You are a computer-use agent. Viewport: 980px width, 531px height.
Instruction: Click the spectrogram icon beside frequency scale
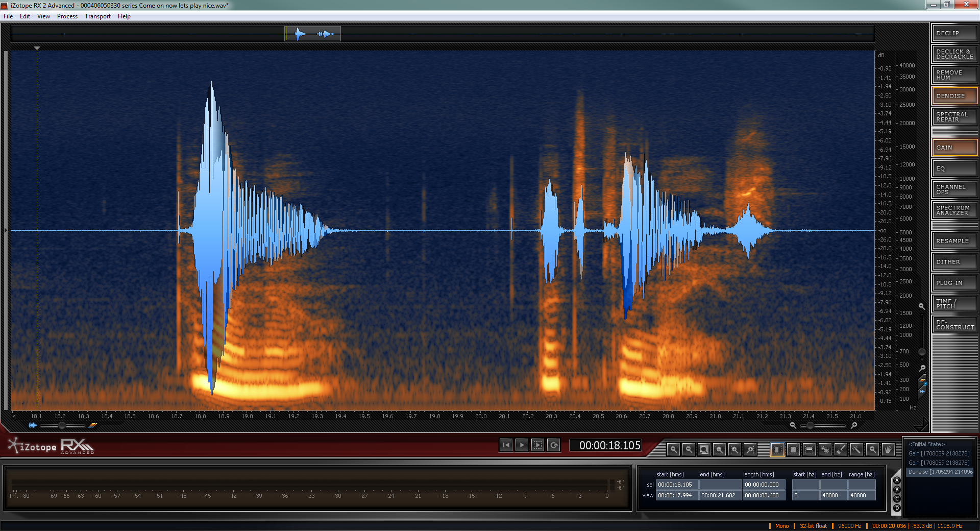click(922, 380)
